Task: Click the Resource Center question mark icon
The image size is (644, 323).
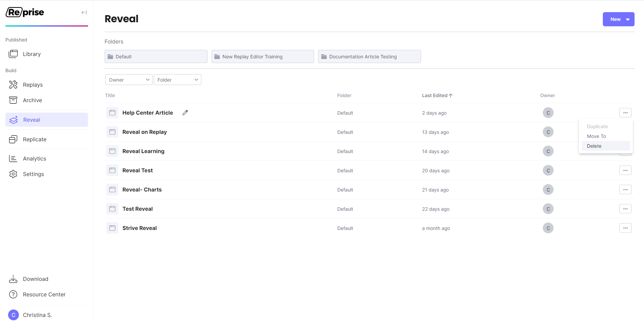Action: click(x=13, y=294)
